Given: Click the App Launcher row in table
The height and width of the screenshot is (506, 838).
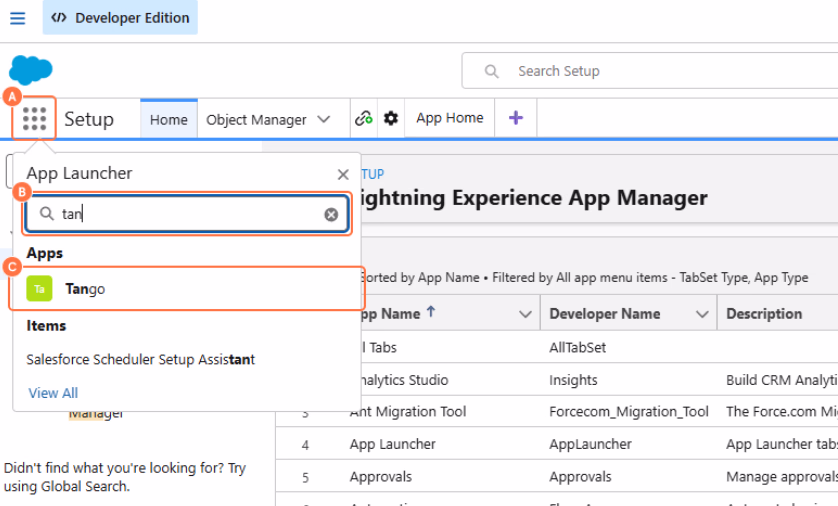Looking at the screenshot, I should (x=393, y=444).
